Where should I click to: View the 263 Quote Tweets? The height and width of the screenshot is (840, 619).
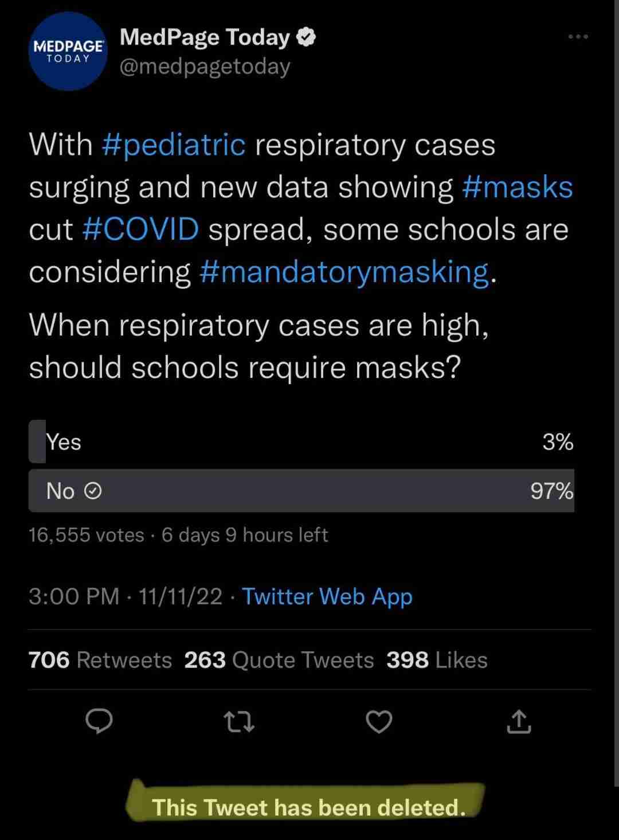pyautogui.click(x=279, y=660)
